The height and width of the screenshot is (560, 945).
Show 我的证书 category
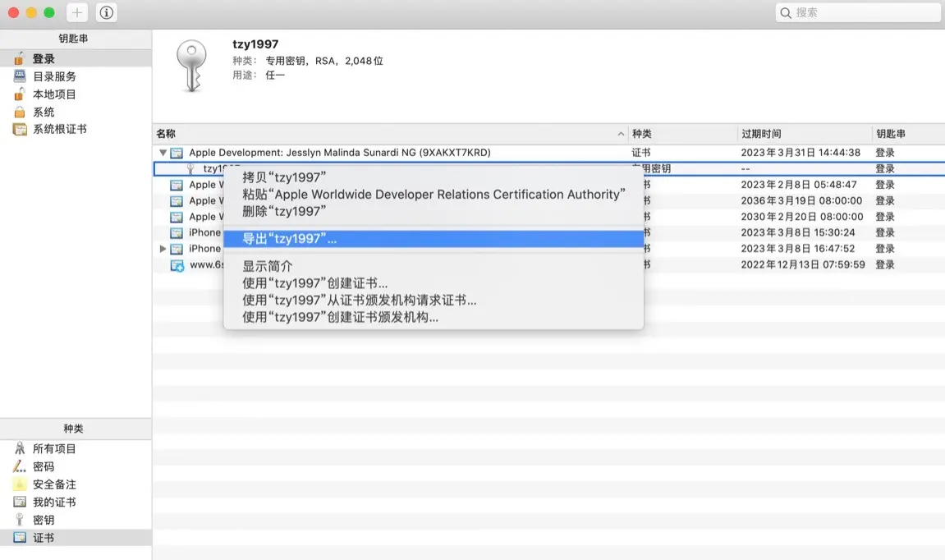tap(76, 503)
